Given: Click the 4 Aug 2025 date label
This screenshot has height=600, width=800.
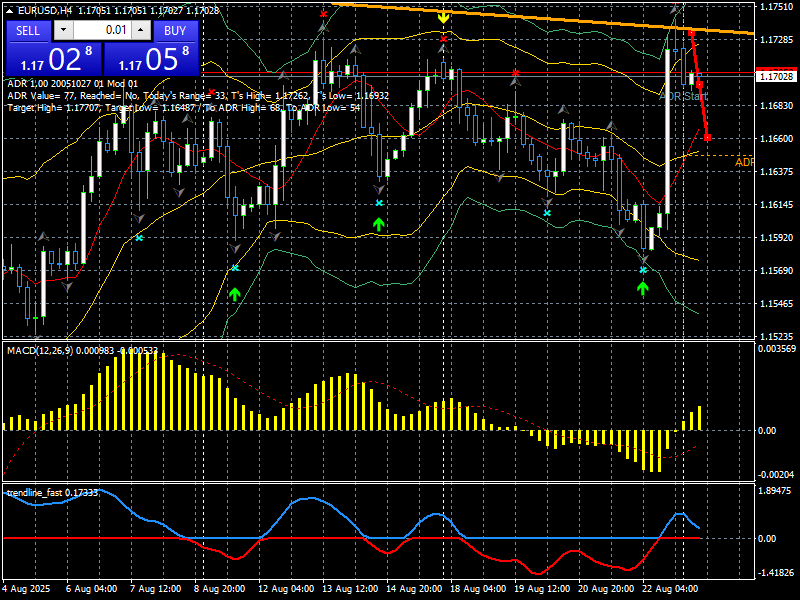Looking at the screenshot, I should coord(28,589).
